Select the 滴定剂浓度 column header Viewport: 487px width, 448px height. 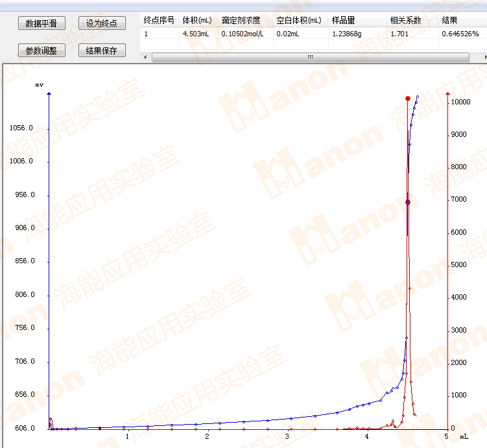tap(245, 21)
